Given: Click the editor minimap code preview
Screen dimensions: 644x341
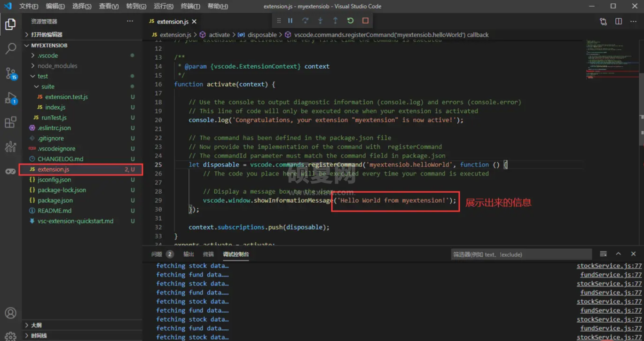Looking at the screenshot, I should 612,59.
